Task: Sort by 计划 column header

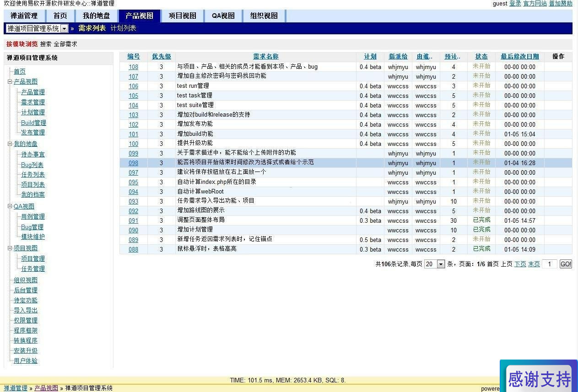Action: coord(370,57)
